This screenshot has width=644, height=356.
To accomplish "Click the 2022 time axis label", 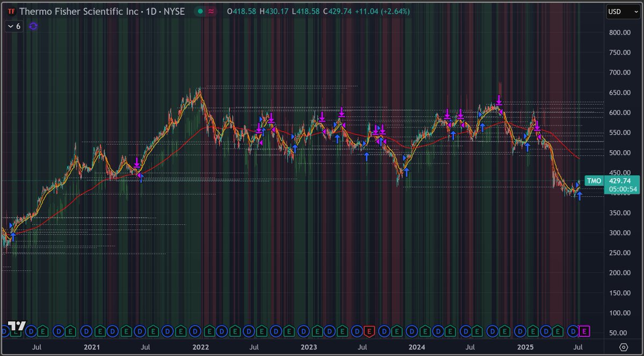I will (x=200, y=347).
